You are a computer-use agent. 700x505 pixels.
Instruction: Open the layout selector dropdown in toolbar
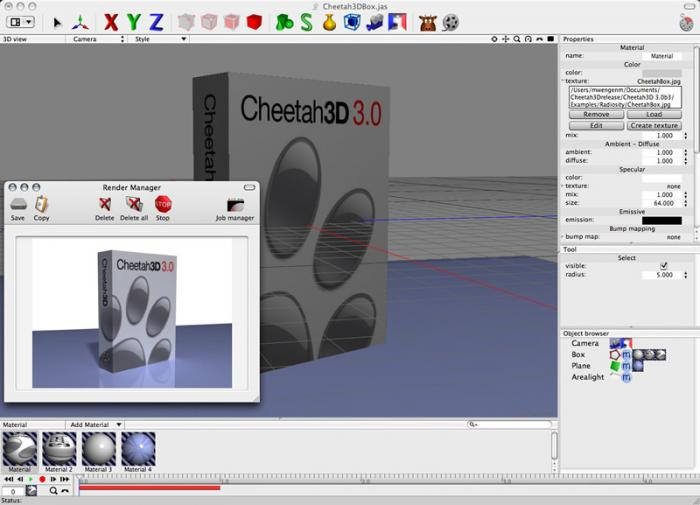[21, 22]
